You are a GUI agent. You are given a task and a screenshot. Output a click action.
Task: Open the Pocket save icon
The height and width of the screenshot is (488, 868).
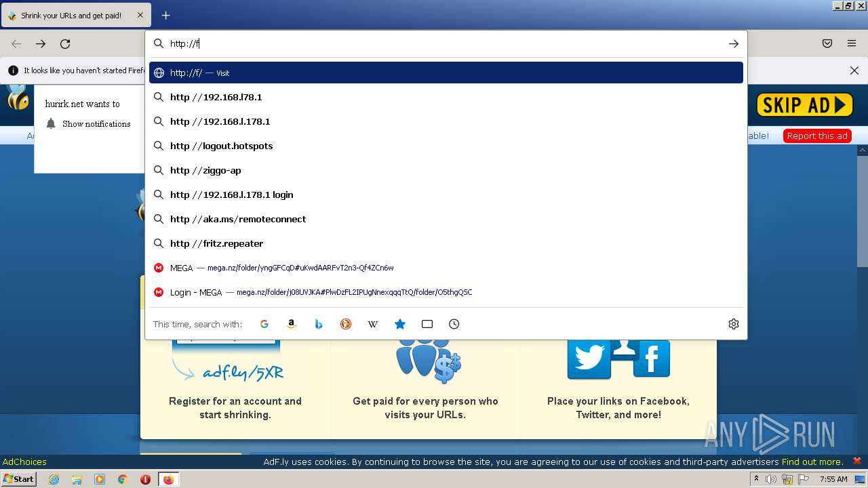827,43
